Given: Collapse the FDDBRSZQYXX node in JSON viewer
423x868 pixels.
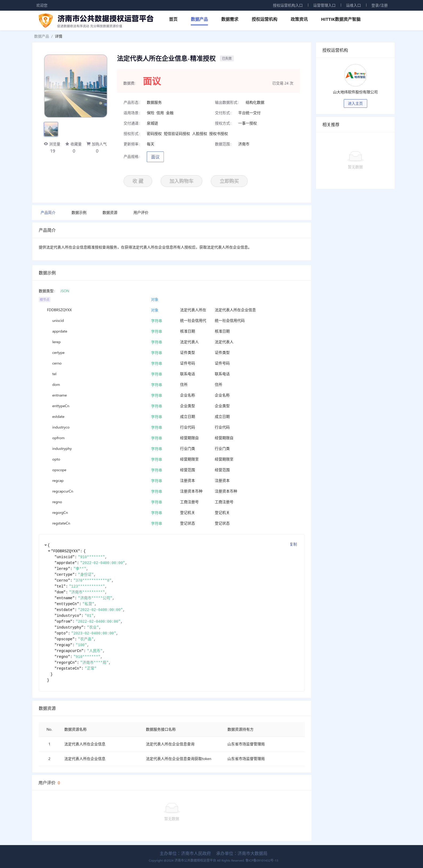Looking at the screenshot, I should point(49,551).
